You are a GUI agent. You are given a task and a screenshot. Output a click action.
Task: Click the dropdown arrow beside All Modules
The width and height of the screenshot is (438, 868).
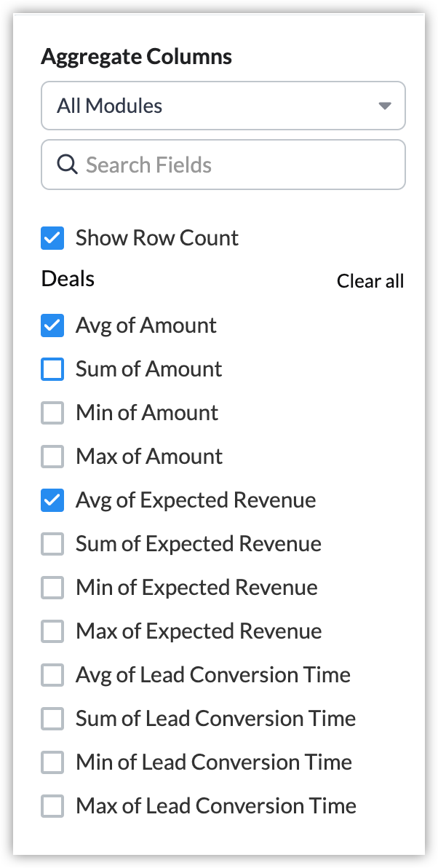pyautogui.click(x=385, y=106)
